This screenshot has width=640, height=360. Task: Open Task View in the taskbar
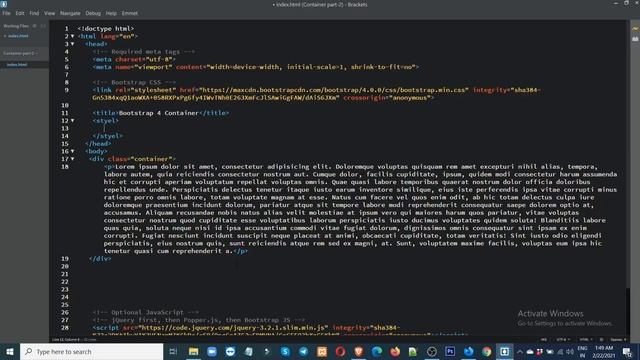point(173,351)
